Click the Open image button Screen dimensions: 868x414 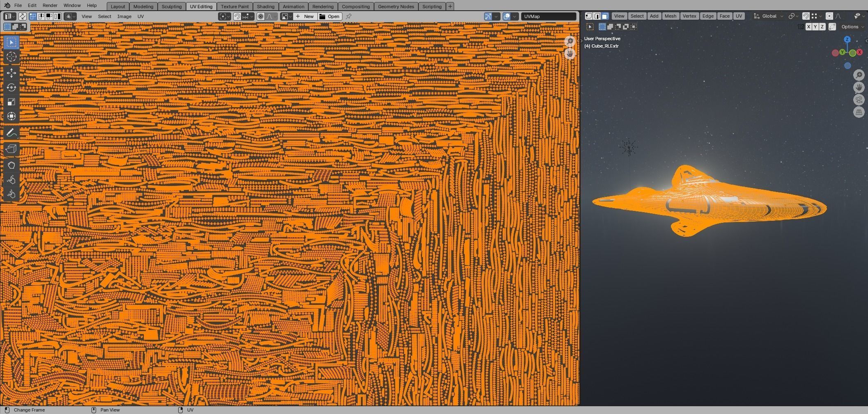click(329, 16)
